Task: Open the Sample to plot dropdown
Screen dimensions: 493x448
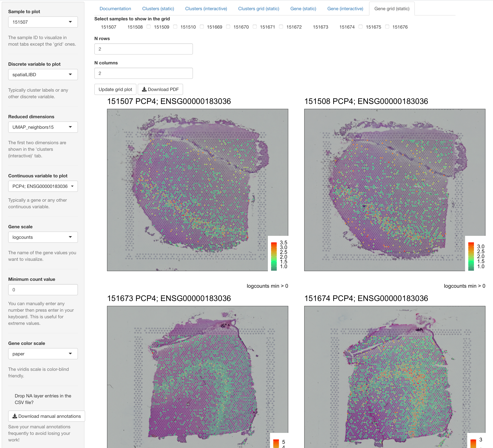Action: click(x=43, y=22)
